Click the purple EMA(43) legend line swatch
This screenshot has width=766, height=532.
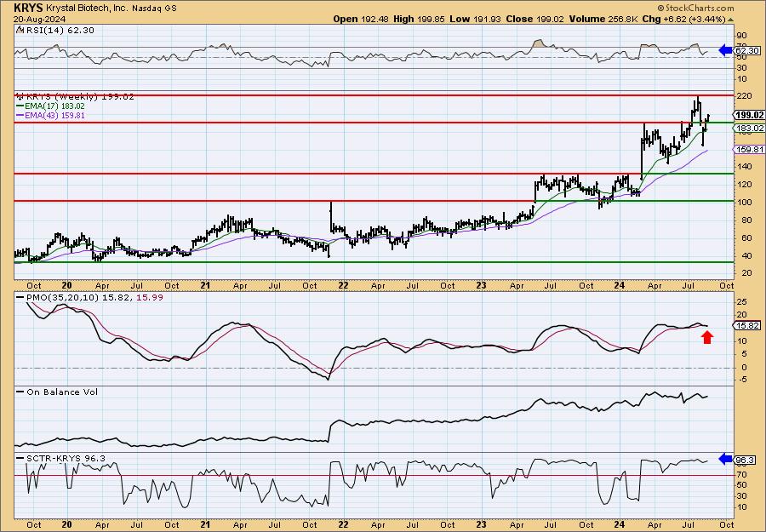click(x=20, y=116)
